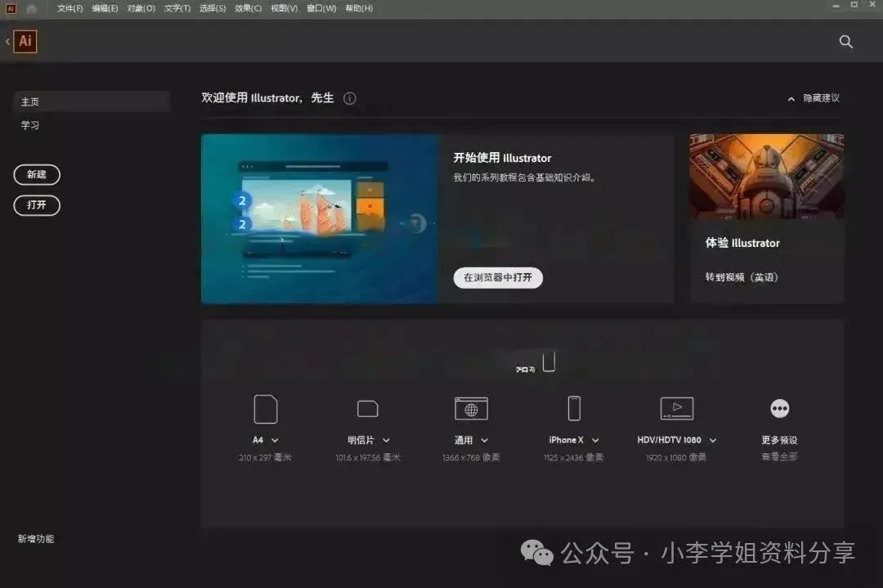Click the tutorial sailing ship thumbnail

pyautogui.click(x=320, y=218)
